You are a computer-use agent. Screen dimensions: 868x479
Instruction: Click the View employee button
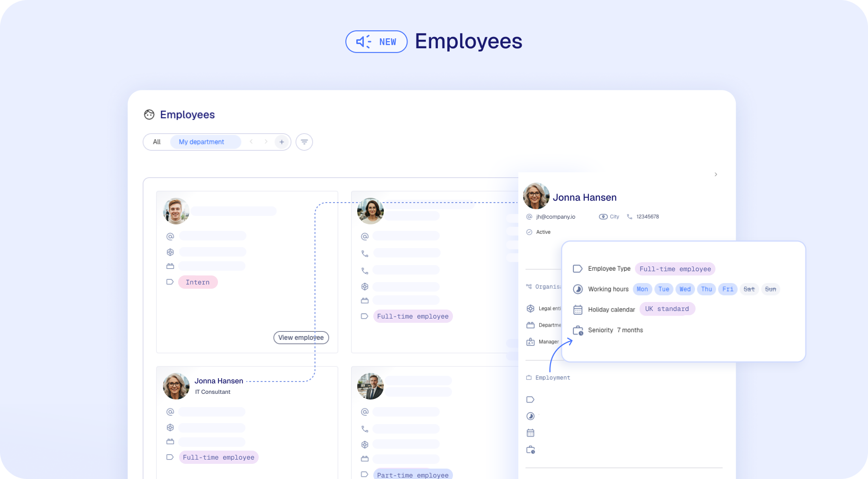pyautogui.click(x=301, y=337)
